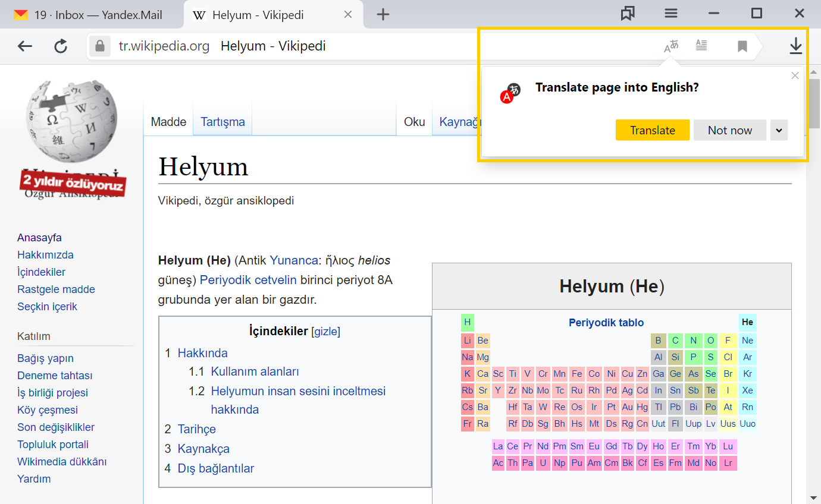Select the Ne neon element cell

point(748,341)
